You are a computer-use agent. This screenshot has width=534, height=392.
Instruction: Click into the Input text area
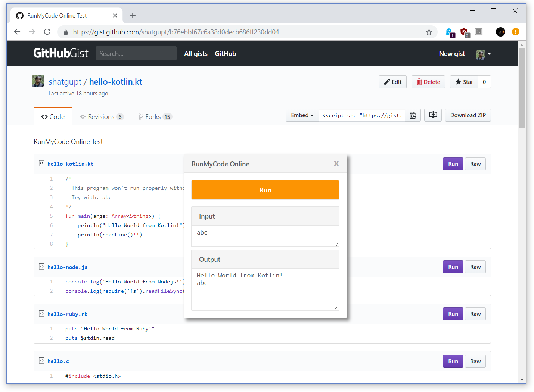tap(265, 236)
